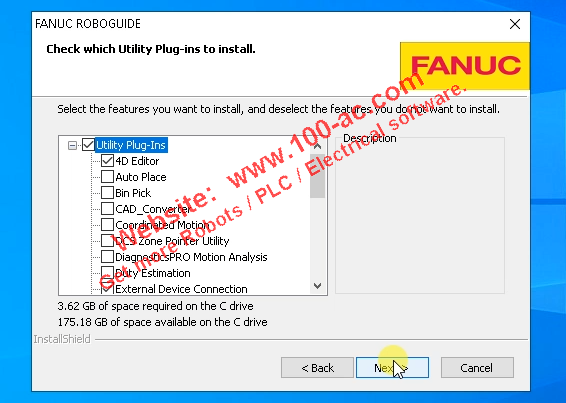Select the Auto Place item label
566x403 pixels.
[141, 177]
